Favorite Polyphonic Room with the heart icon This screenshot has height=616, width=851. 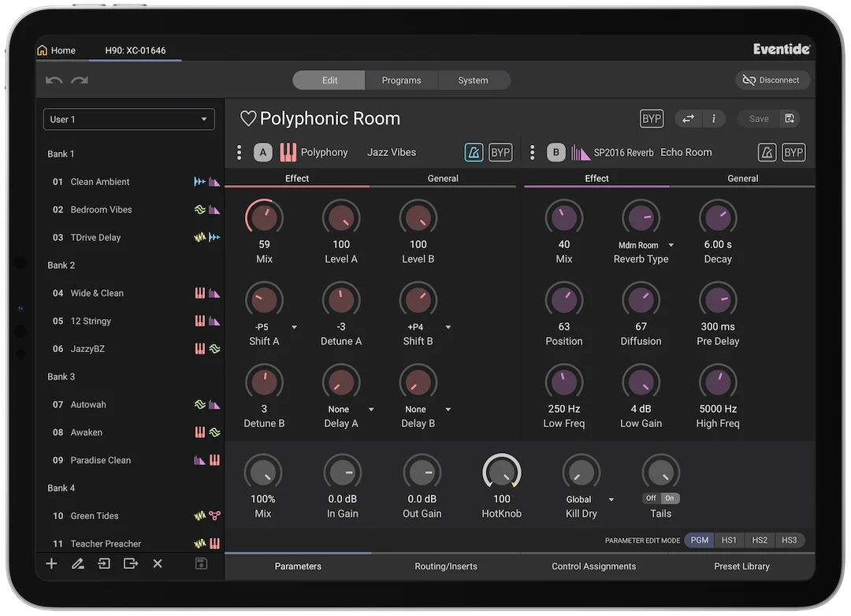point(248,118)
